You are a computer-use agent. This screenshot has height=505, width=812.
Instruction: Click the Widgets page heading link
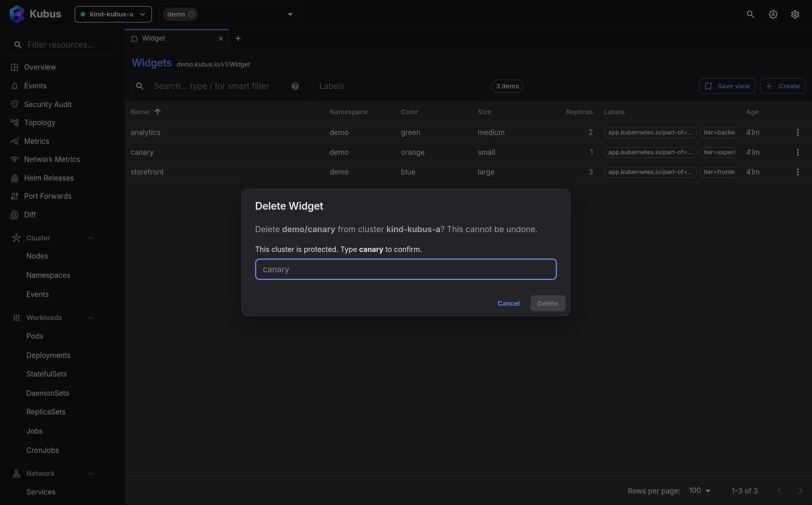tap(151, 63)
